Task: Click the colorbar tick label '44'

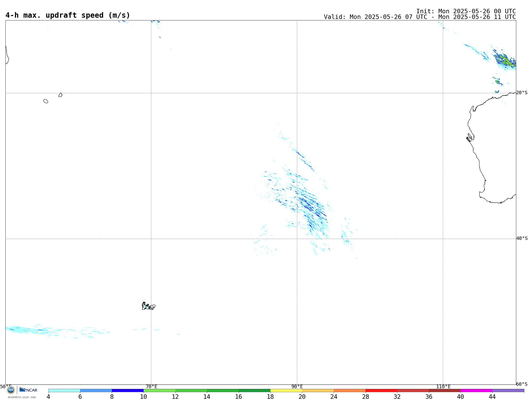Action: (x=492, y=397)
